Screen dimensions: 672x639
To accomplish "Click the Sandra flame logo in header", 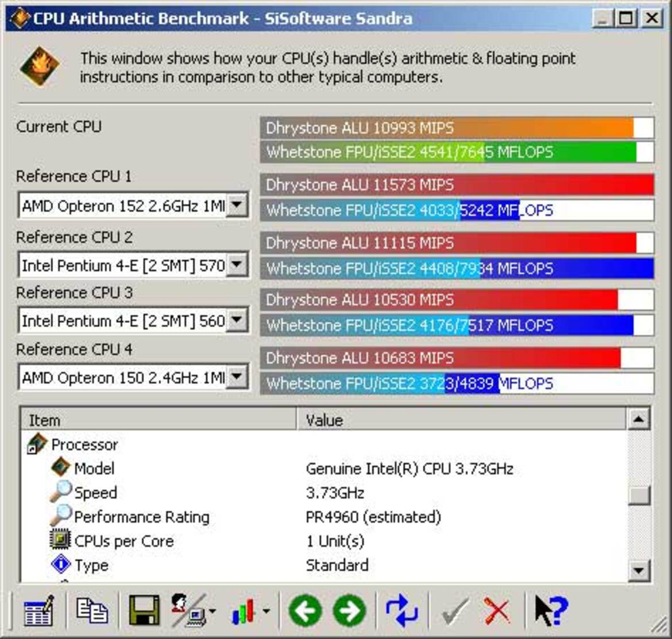I will (40, 67).
